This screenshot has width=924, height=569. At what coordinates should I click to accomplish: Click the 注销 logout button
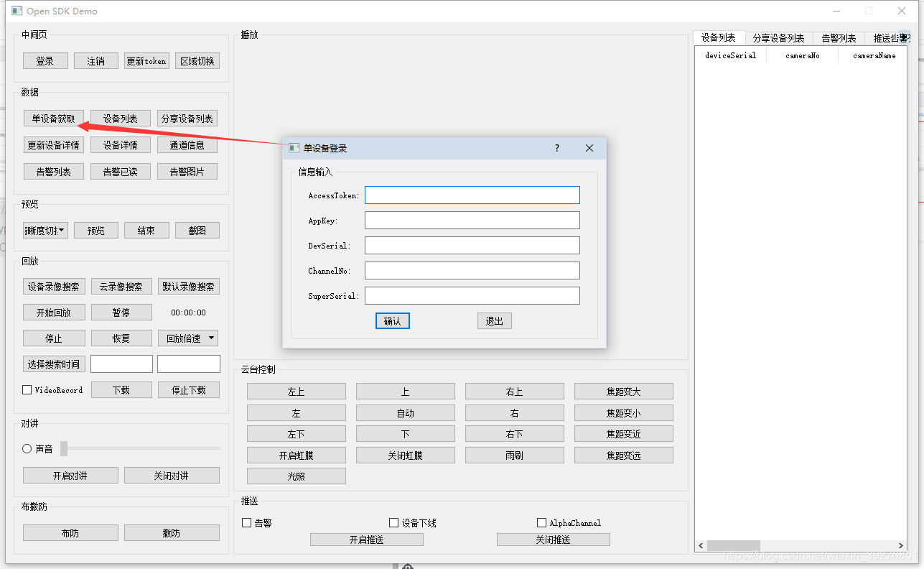(96, 61)
